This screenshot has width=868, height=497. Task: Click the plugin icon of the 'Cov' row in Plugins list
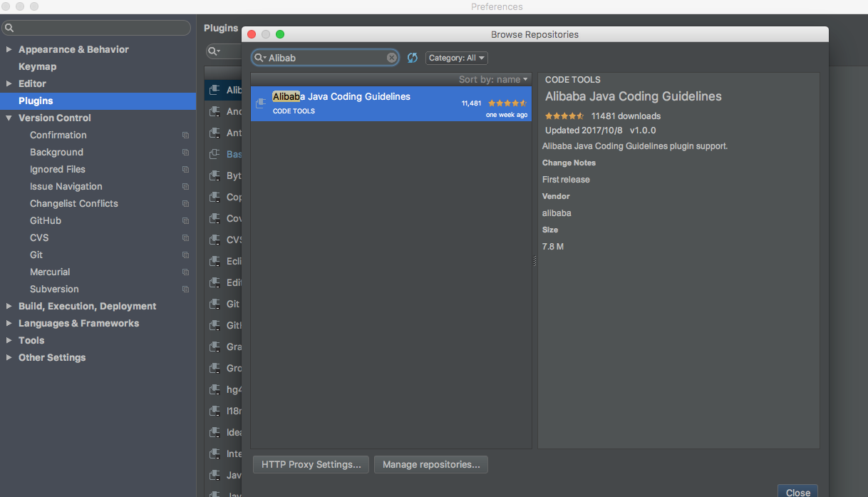[x=214, y=218]
